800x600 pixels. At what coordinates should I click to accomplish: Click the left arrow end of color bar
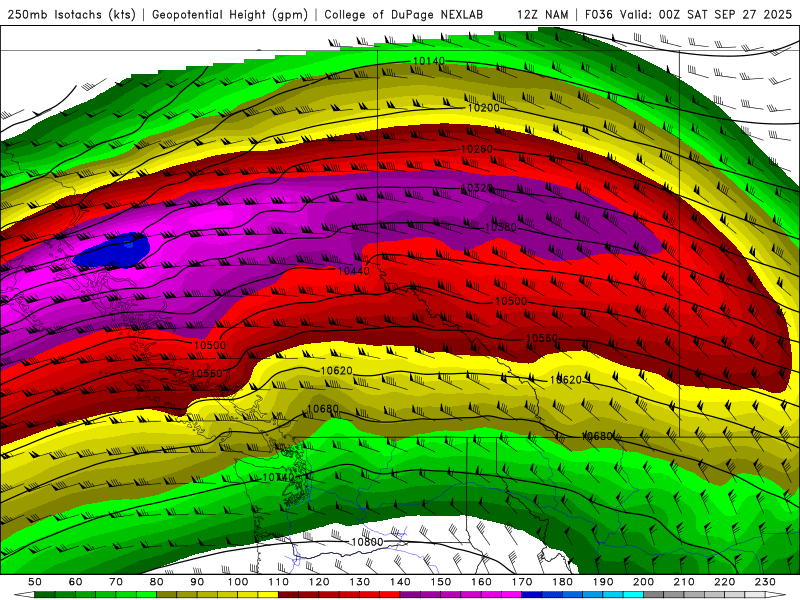24,595
